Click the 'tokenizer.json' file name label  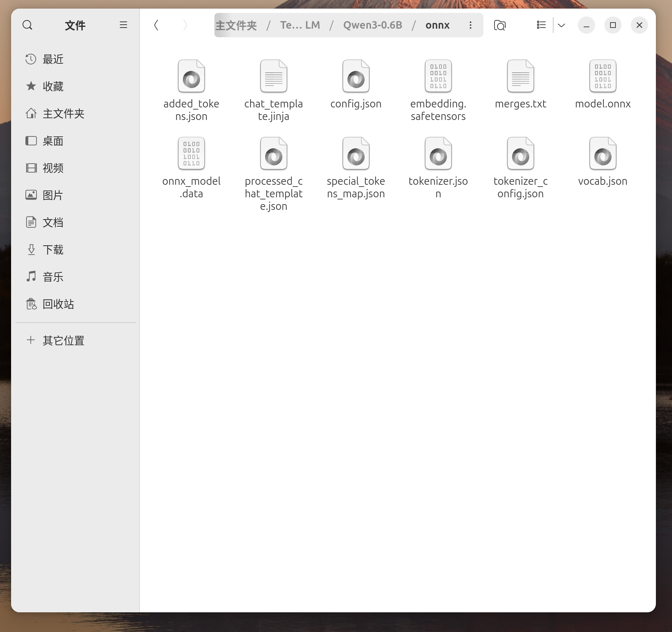point(438,187)
